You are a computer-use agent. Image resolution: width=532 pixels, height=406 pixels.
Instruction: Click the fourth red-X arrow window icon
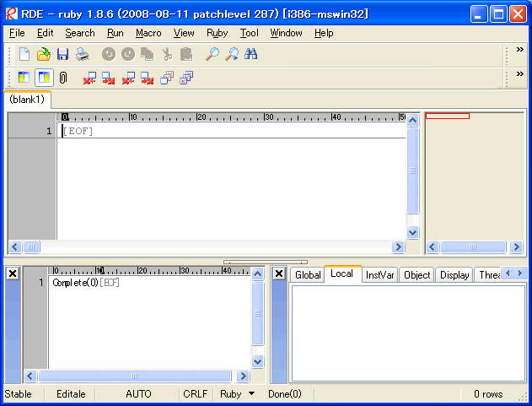[148, 78]
